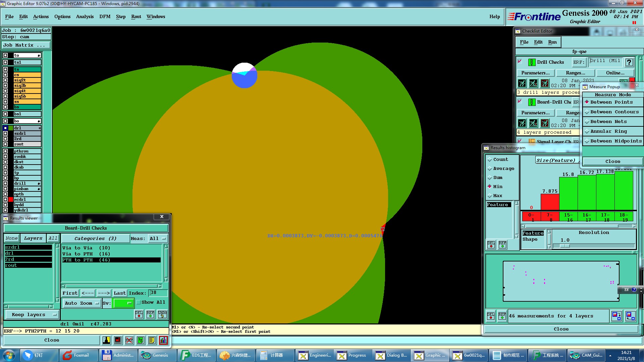This screenshot has width=644, height=362.
Task: Click the green numbered page icon
Action: 140,340
